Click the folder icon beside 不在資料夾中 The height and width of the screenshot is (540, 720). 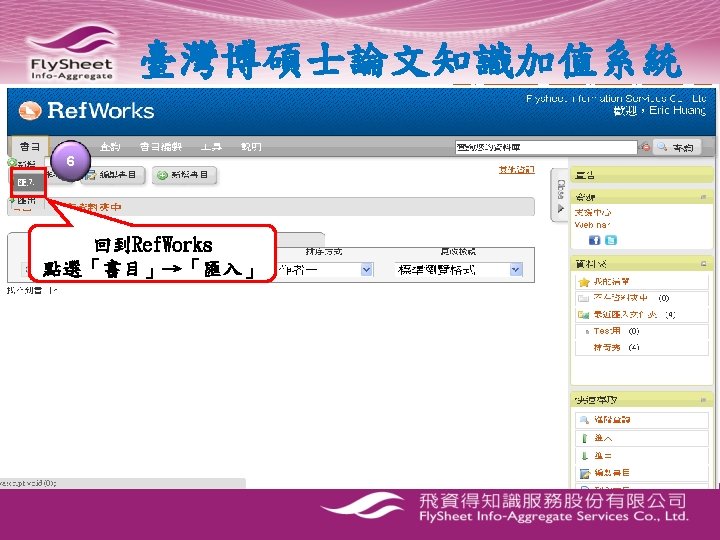coord(584,298)
